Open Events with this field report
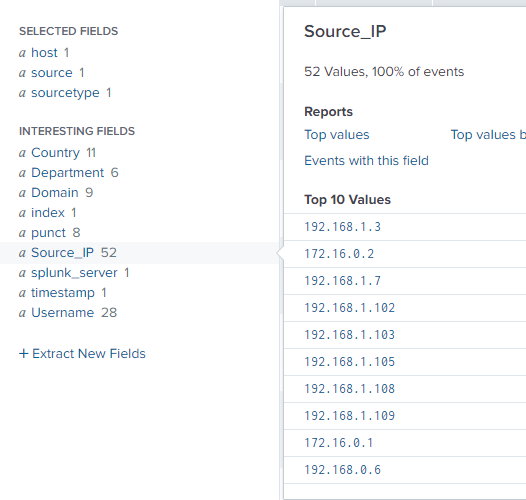The image size is (526, 500). (x=366, y=160)
